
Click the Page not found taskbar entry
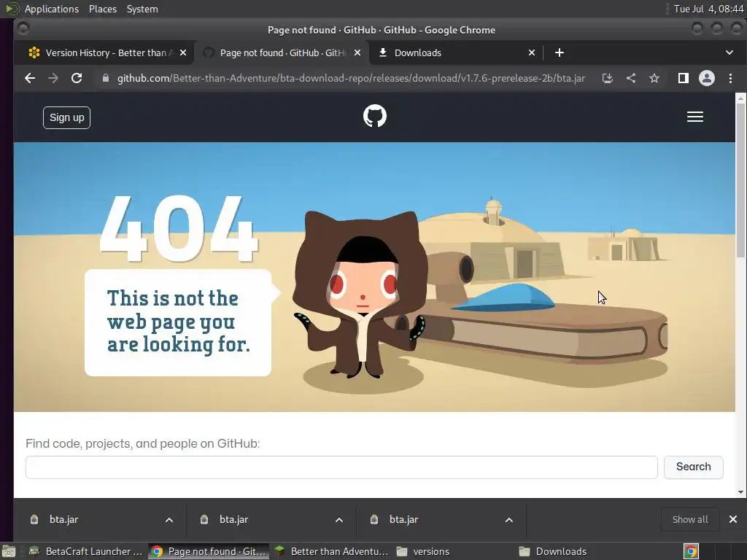tap(209, 551)
